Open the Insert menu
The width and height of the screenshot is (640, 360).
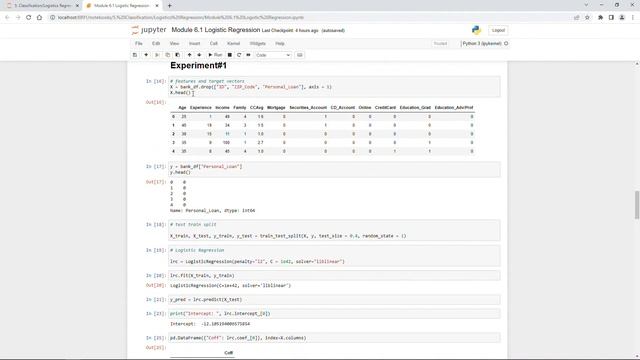[x=194, y=43]
